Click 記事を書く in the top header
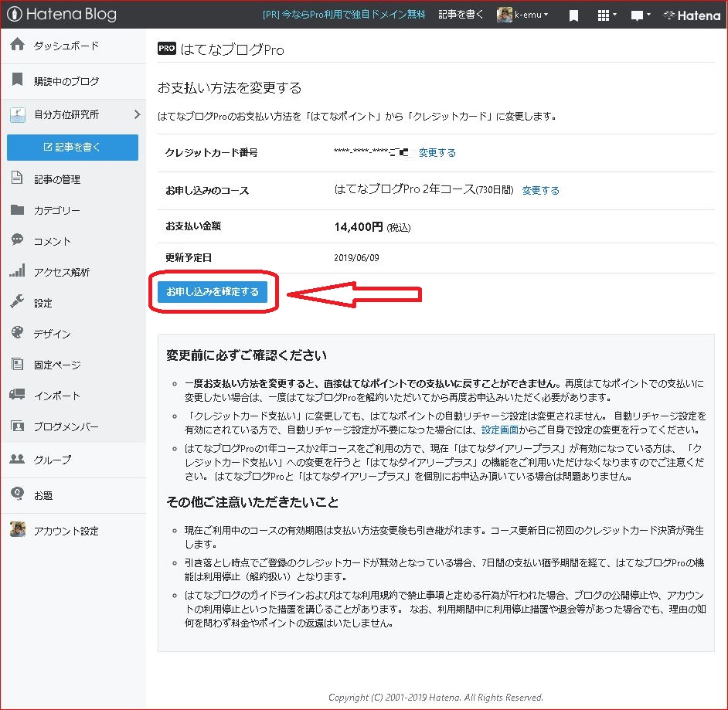Image resolution: width=728 pixels, height=710 pixels. click(x=461, y=15)
